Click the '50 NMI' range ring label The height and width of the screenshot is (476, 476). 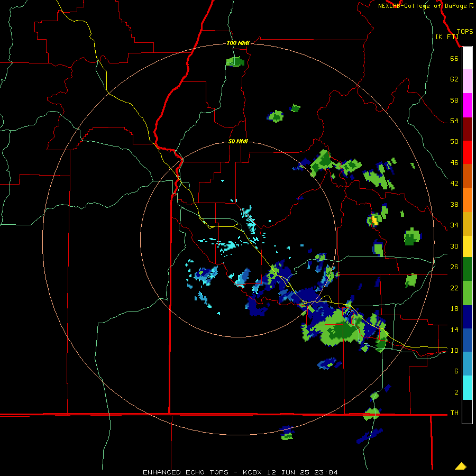[238, 141]
